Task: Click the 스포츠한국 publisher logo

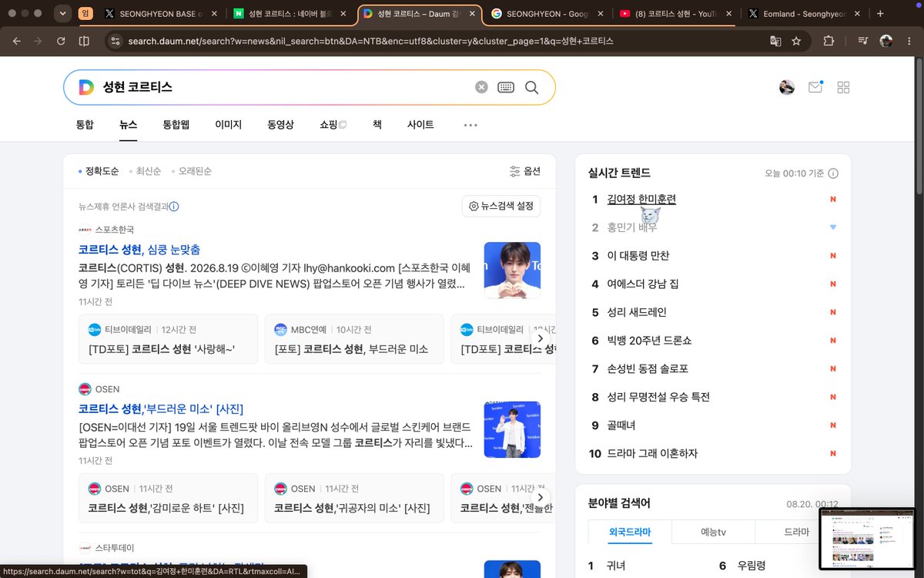Action: click(x=85, y=230)
